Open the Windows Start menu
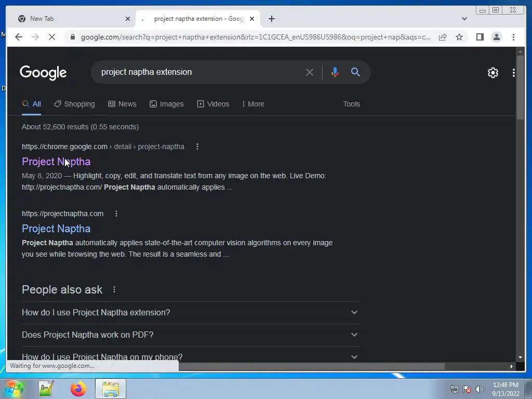Screen dimensions: 532x399 [x=13, y=389]
